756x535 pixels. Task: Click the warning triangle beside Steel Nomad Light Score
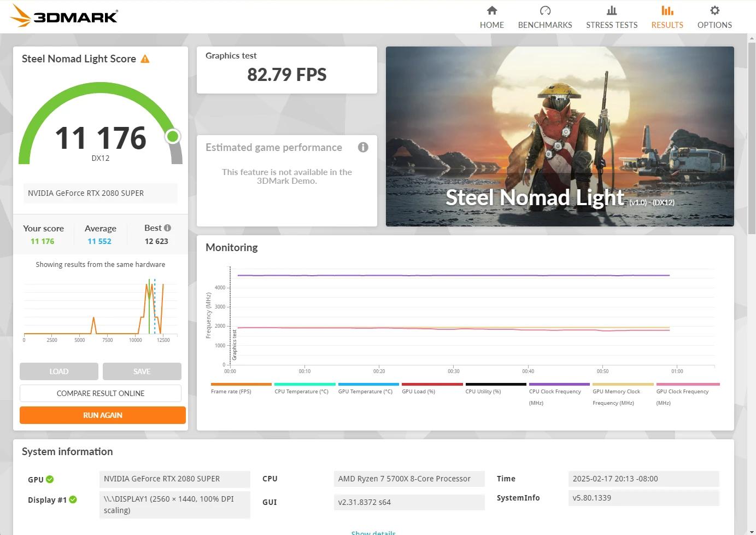tap(145, 59)
